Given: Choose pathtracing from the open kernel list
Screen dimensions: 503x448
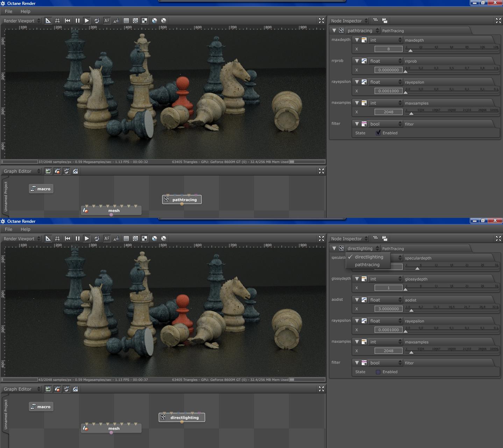Looking at the screenshot, I should [x=368, y=265].
